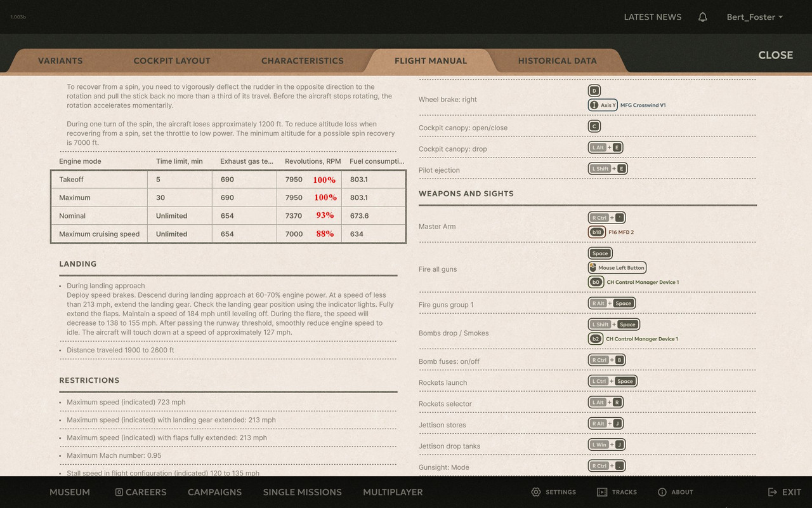This screenshot has width=812, height=508.
Task: Click R Ctrl + B Bomb fuses binding
Action: (607, 360)
